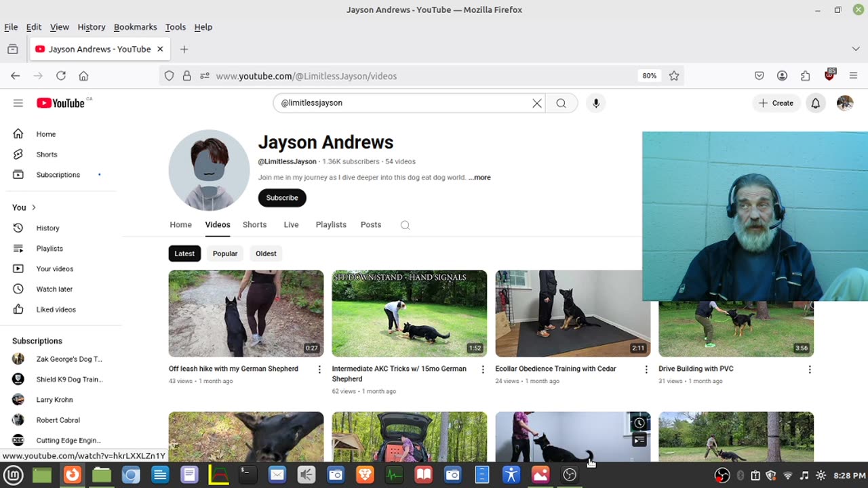Open the 80% zoom level indicator
868x488 pixels.
tap(650, 76)
